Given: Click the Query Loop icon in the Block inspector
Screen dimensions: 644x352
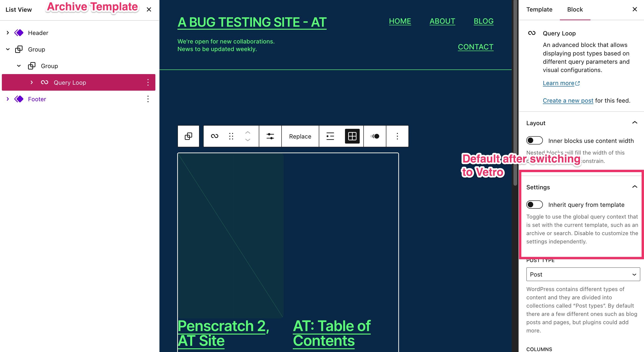Looking at the screenshot, I should [532, 33].
